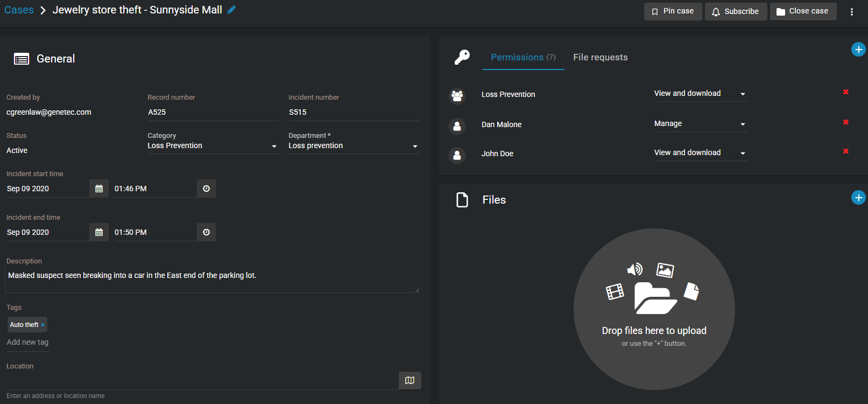Click the Drop files here to upload text
This screenshot has width=868, height=404.
pyautogui.click(x=654, y=331)
